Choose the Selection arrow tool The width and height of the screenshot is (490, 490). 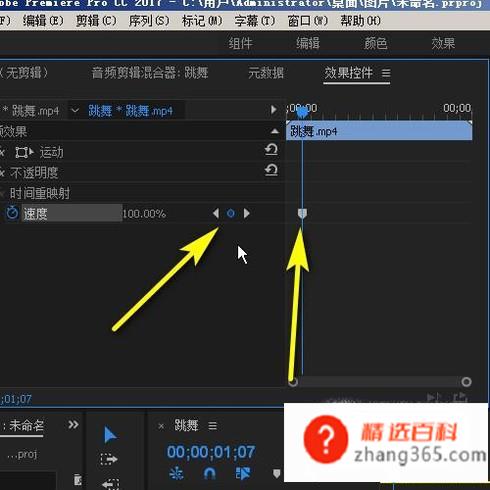[110, 434]
